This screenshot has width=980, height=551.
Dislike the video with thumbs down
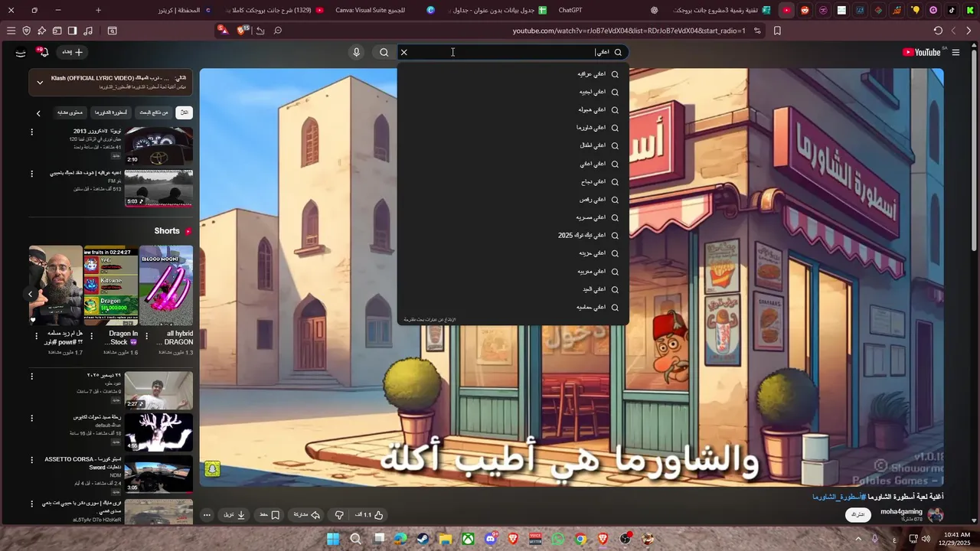[340, 515]
